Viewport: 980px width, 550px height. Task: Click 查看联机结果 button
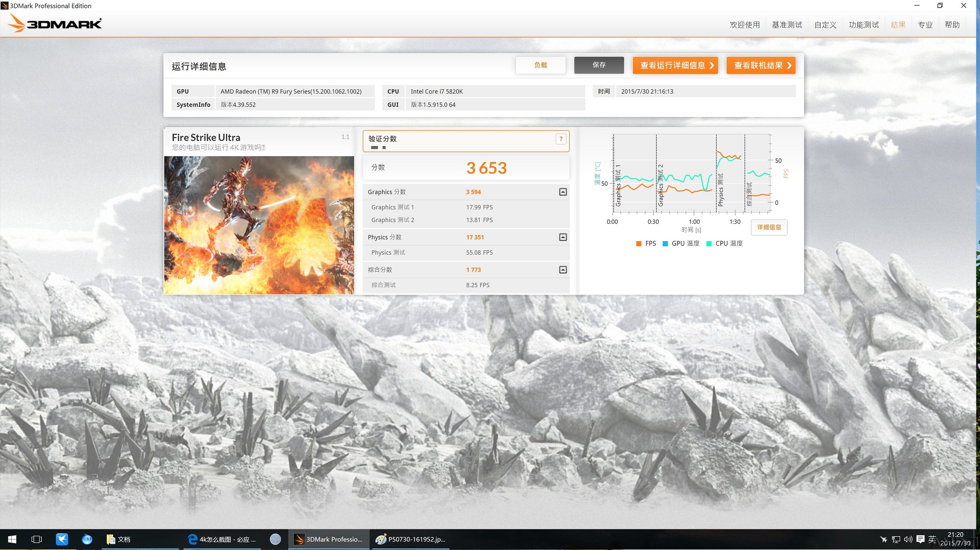coord(761,65)
